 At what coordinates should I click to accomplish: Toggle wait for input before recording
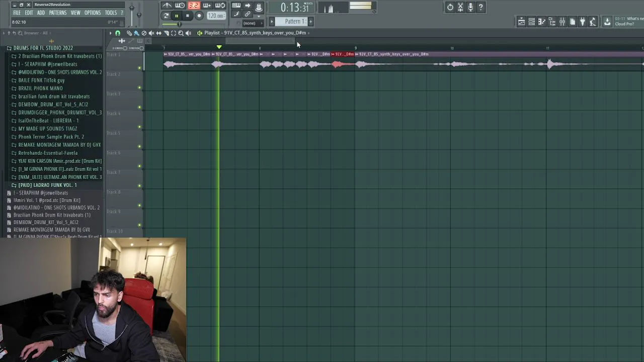coord(180,6)
